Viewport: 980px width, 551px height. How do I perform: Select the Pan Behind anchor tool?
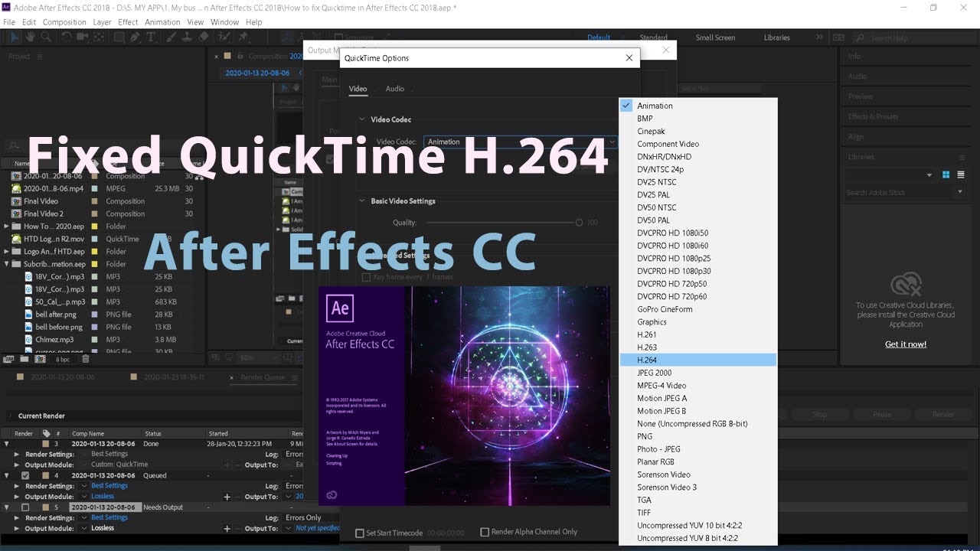coord(99,37)
